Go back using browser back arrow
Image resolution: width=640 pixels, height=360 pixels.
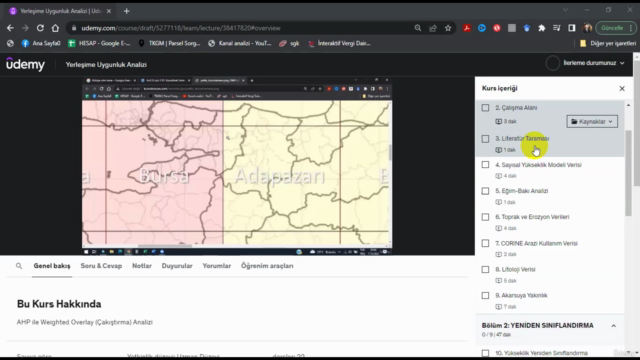10,28
